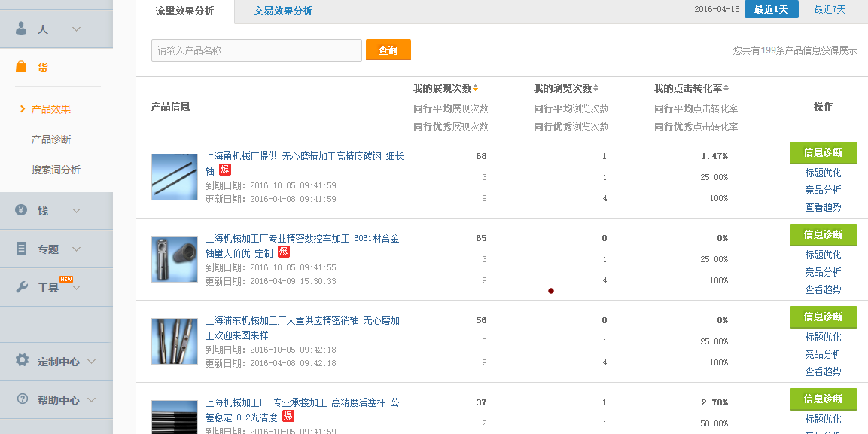868x434 pixels.
Task: Select the 最近7天 date range link
Action: (x=830, y=9)
